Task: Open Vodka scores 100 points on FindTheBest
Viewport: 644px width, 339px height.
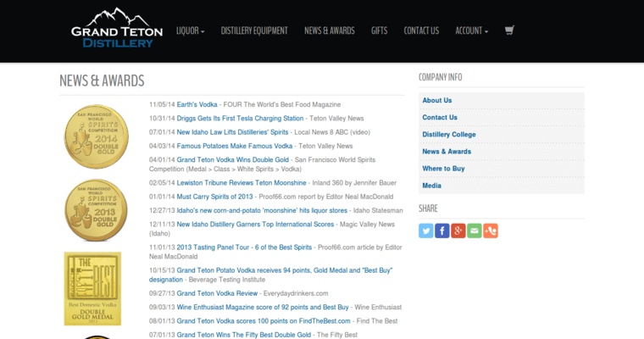Action: coord(264,321)
